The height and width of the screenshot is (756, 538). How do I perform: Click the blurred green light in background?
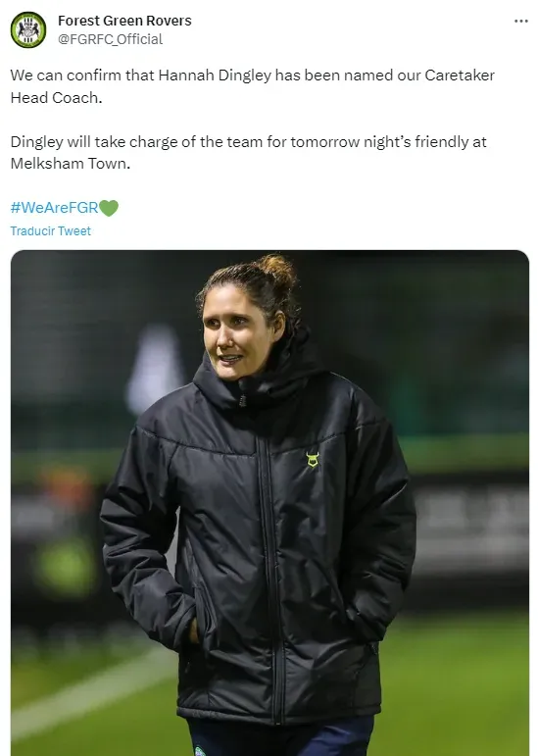pos(65,567)
